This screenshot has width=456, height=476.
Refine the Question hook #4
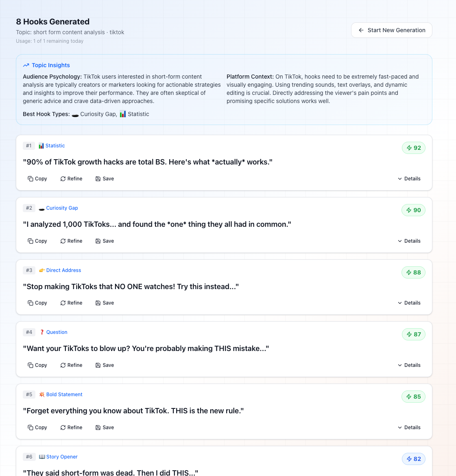click(71, 365)
